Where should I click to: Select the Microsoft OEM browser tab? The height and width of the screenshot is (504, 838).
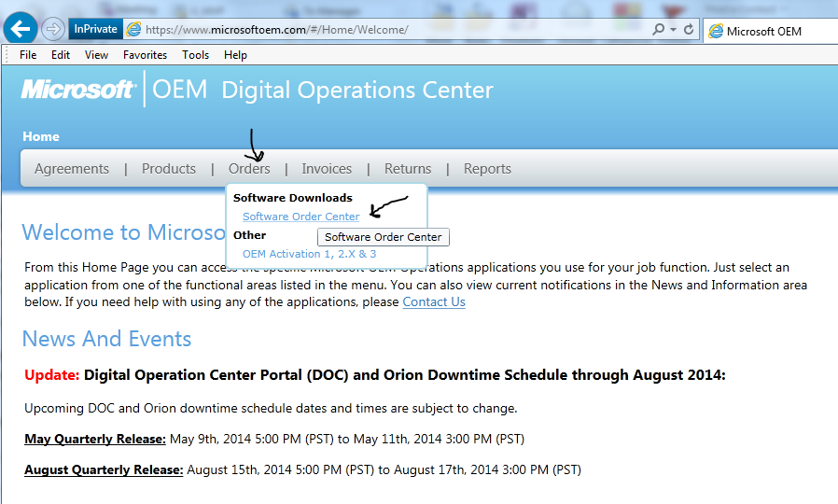point(770,31)
